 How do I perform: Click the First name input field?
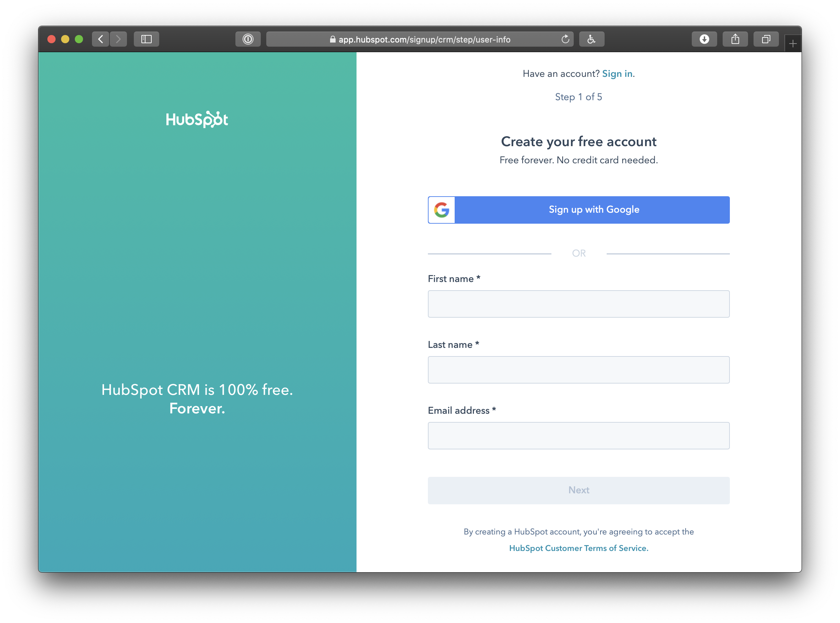pyautogui.click(x=579, y=304)
